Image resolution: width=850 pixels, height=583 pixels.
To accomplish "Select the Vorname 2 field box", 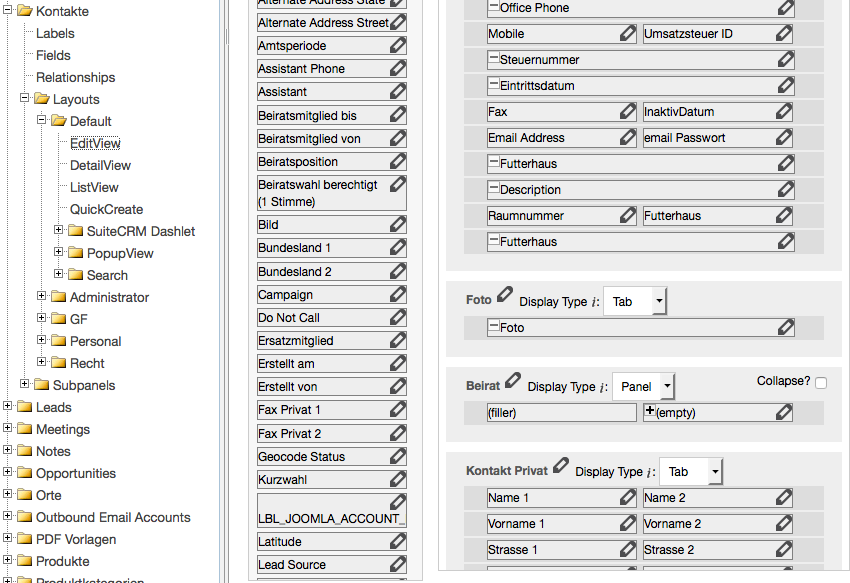I will (718, 524).
